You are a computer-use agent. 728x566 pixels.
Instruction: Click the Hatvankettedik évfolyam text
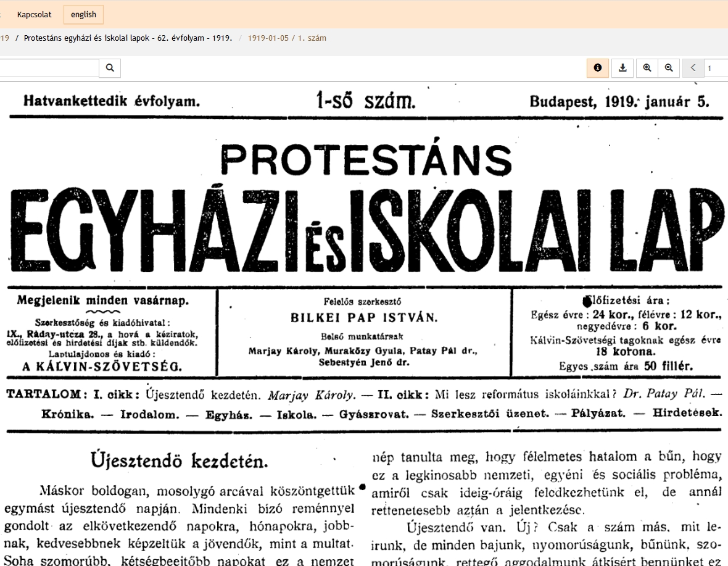(112, 101)
